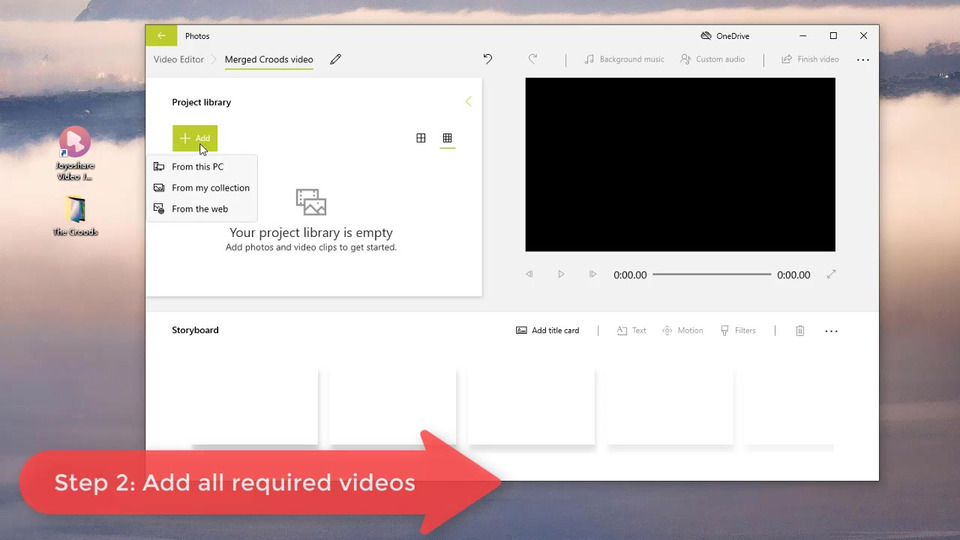Minimize the Photos window
The width and height of the screenshot is (960, 540).
coord(803,36)
